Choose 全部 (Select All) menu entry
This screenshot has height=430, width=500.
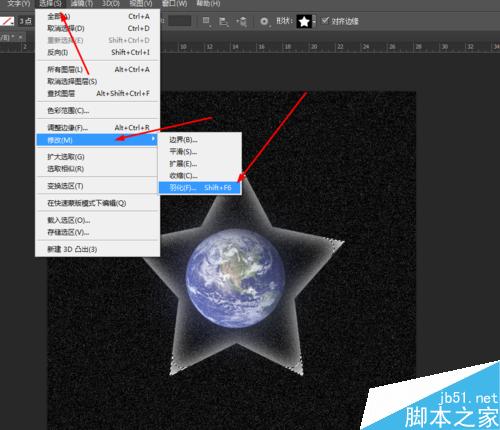98,16
